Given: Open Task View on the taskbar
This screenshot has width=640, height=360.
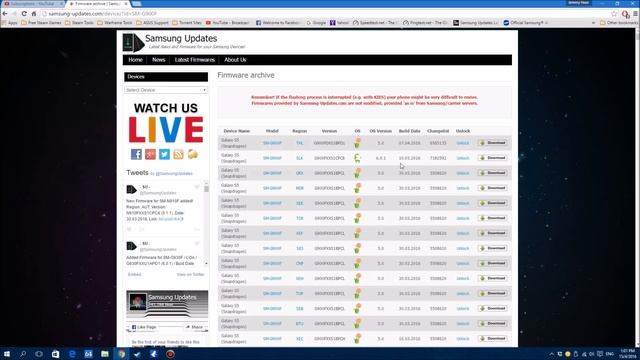Looking at the screenshot, I should (x=39, y=354).
